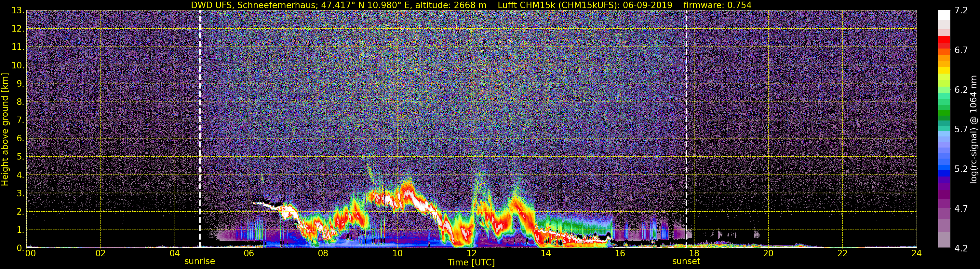Click the height axis tick label '6.'
This screenshot has height=269, width=980.
[20, 138]
